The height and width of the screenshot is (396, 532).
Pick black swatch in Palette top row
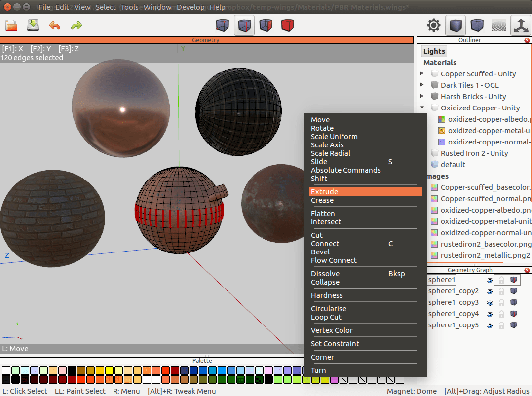point(72,370)
